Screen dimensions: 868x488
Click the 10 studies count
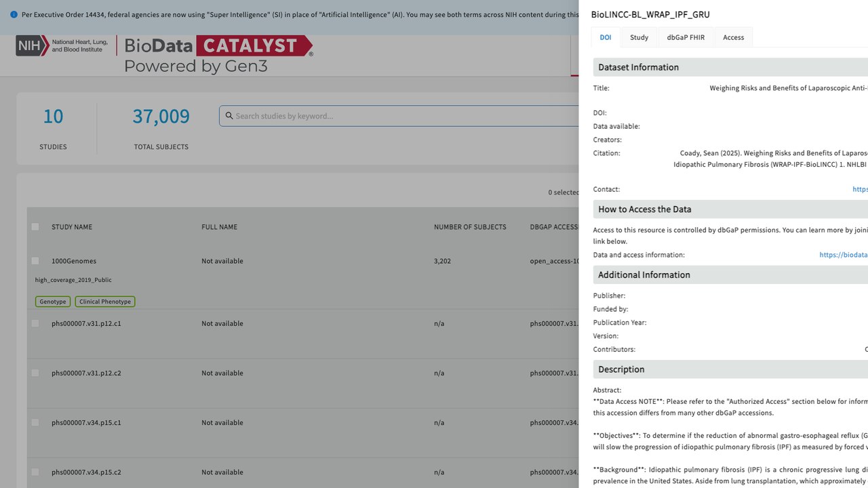[53, 117]
